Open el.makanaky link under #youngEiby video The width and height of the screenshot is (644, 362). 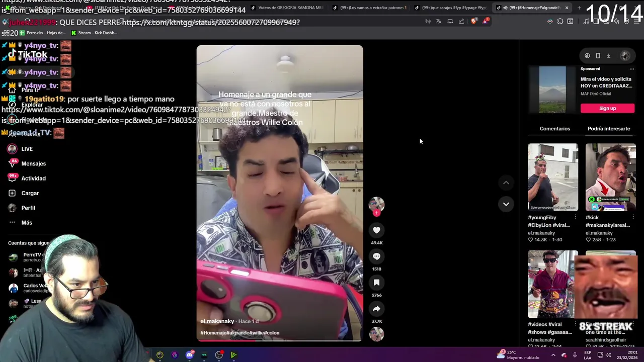coord(541,233)
